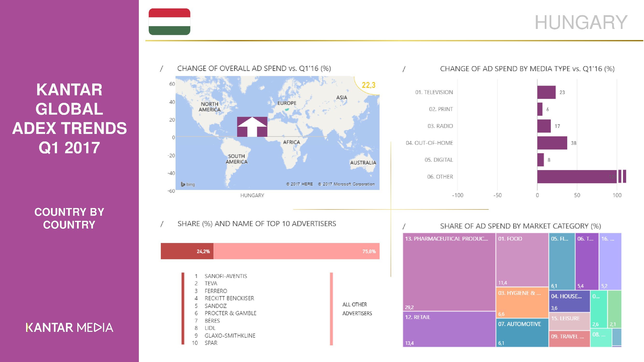Select the Television bar in media chart
Image resolution: width=644 pixels, height=362 pixels.
click(x=546, y=92)
